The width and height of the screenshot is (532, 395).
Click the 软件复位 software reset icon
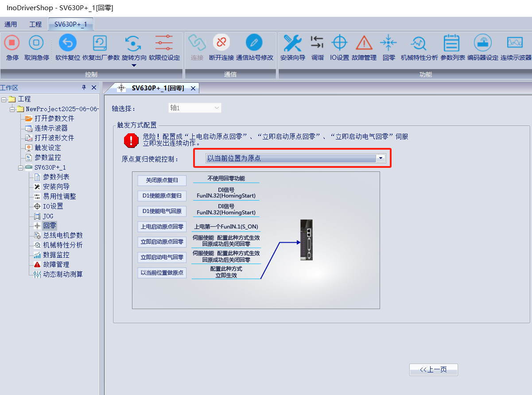(x=67, y=43)
